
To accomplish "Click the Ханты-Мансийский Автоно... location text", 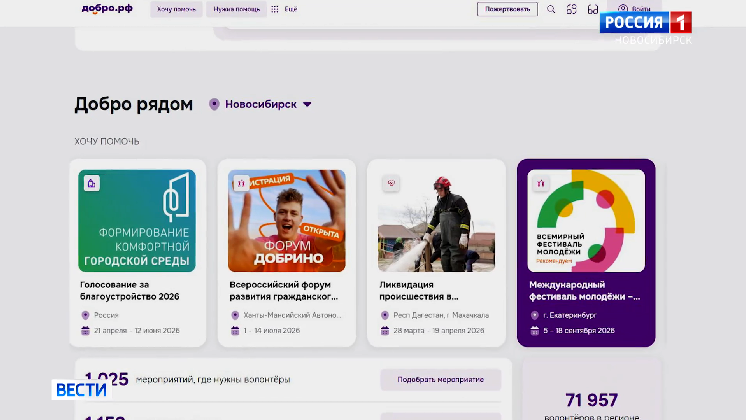I will (293, 315).
